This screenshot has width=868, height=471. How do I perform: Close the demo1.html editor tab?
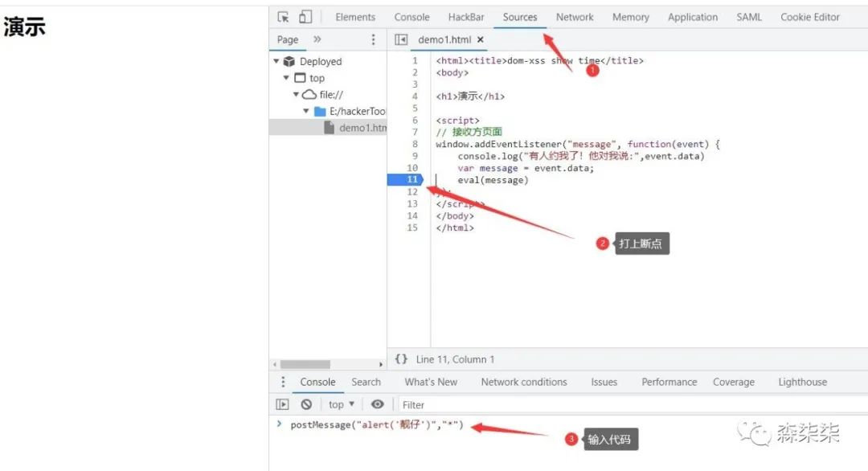481,39
